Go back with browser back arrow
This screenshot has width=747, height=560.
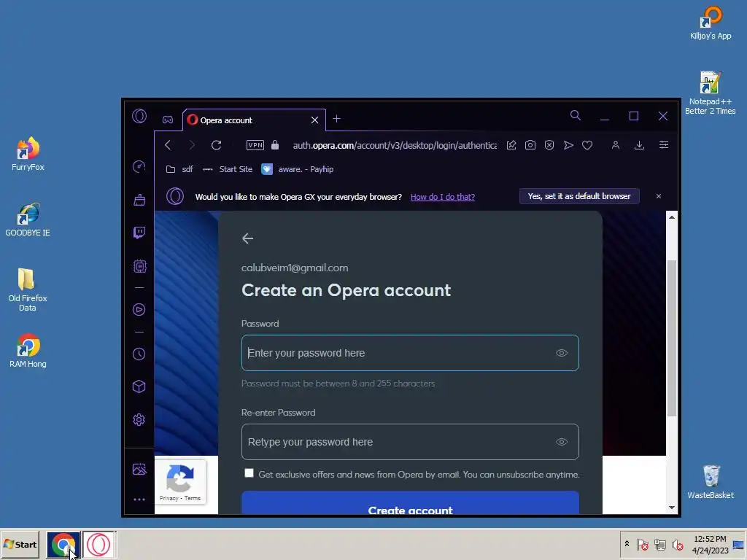coord(168,145)
